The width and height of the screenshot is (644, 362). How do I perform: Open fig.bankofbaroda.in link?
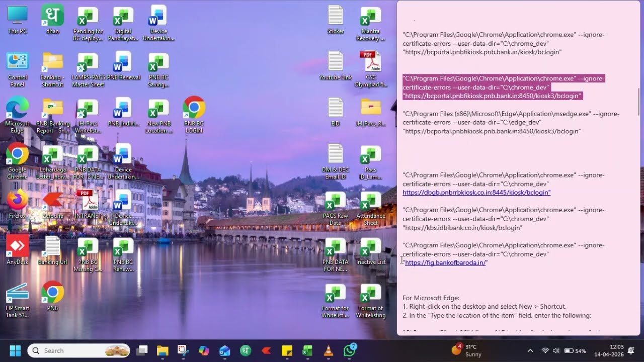click(445, 263)
